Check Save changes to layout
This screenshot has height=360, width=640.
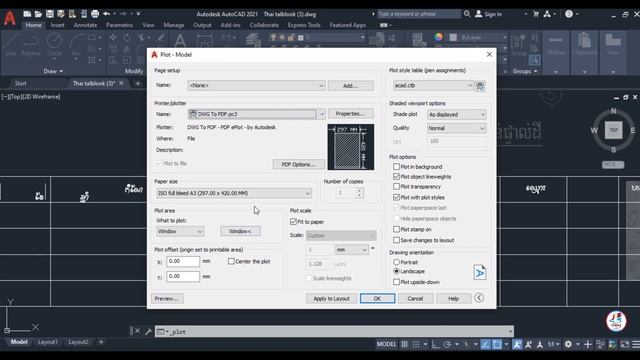pyautogui.click(x=396, y=240)
